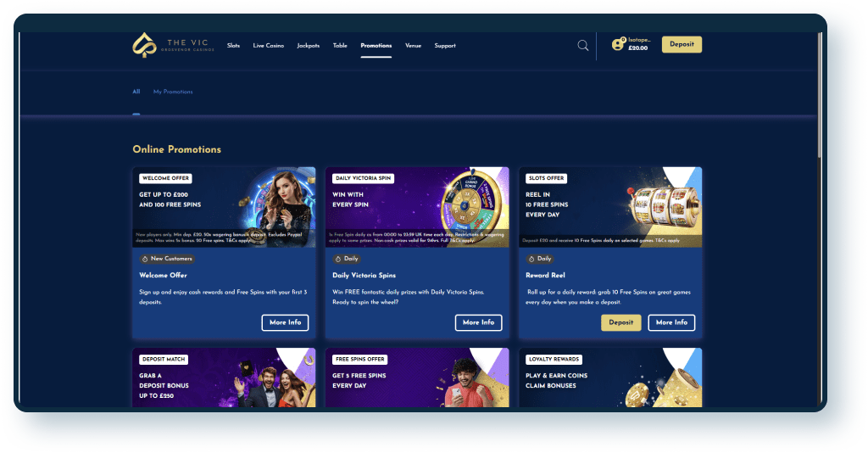Click the Deposit Match banner
Viewport: 868px width, 453px height.
(224, 377)
